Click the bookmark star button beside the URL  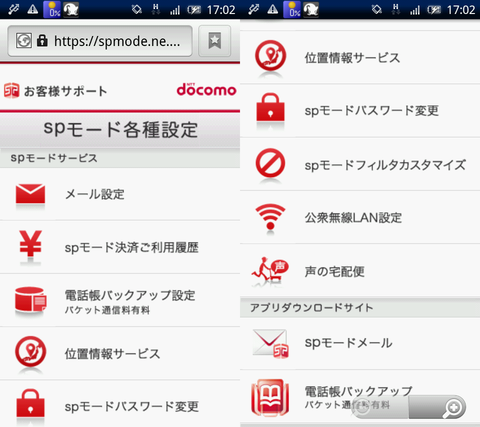(x=215, y=41)
